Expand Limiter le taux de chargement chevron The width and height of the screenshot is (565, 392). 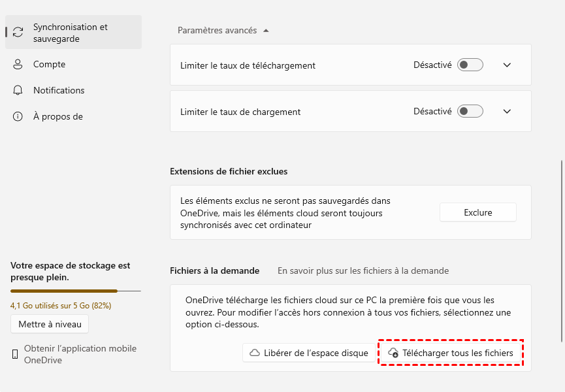(x=507, y=111)
